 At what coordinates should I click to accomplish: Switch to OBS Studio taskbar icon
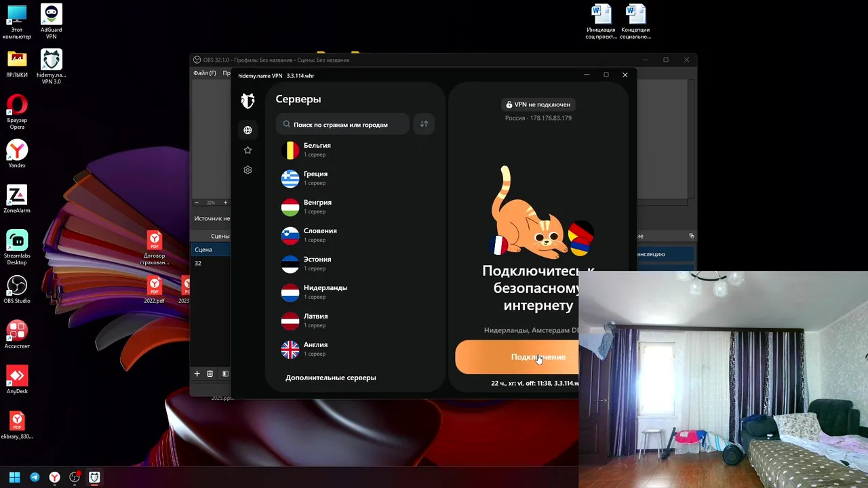pyautogui.click(x=75, y=477)
